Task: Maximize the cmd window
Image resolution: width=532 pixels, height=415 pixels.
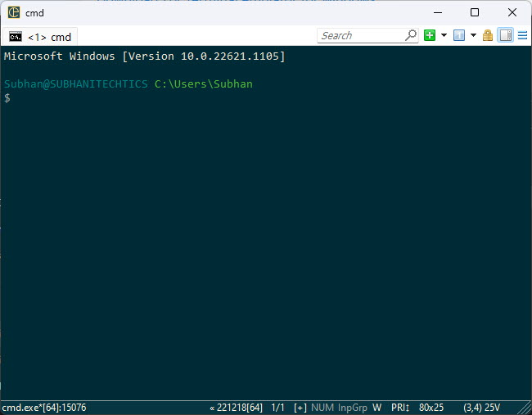Action: pos(475,12)
